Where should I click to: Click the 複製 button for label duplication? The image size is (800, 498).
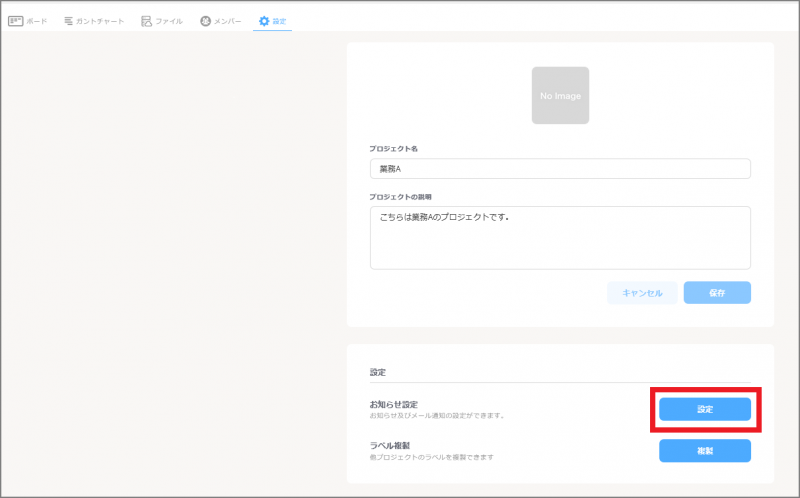705,451
